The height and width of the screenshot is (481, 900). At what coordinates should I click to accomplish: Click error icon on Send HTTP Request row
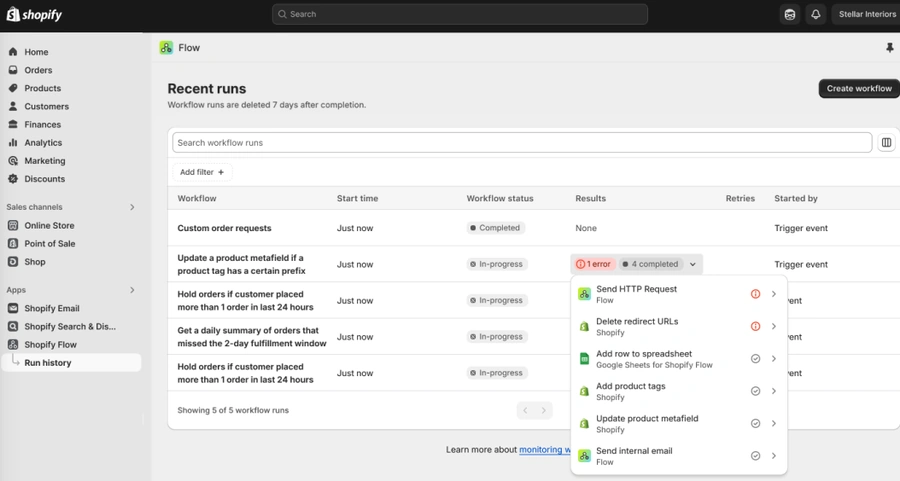pyautogui.click(x=755, y=294)
